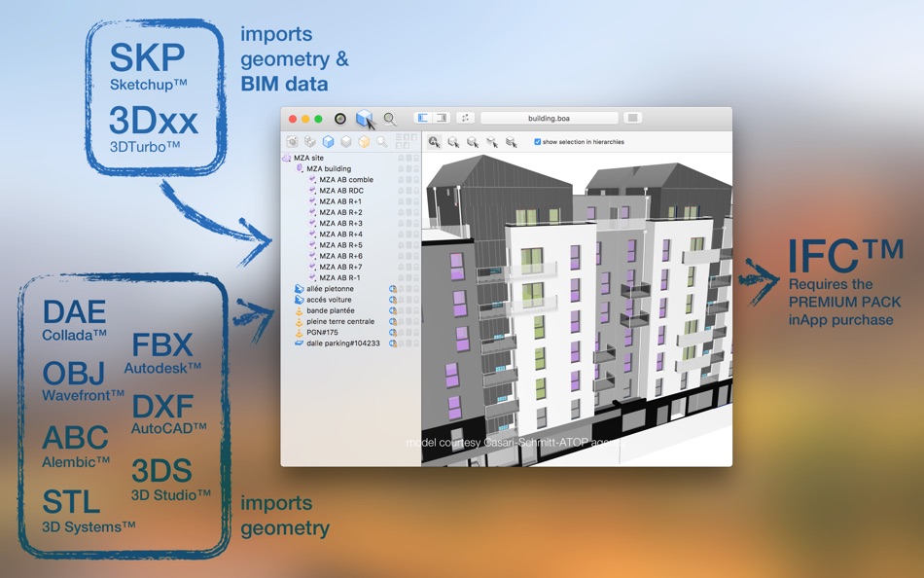Select the MZA building tree row
924x578 pixels.
pyautogui.click(x=350, y=168)
